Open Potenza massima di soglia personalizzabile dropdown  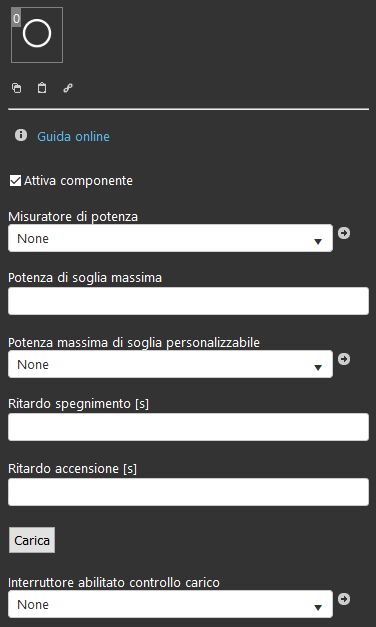(x=170, y=364)
